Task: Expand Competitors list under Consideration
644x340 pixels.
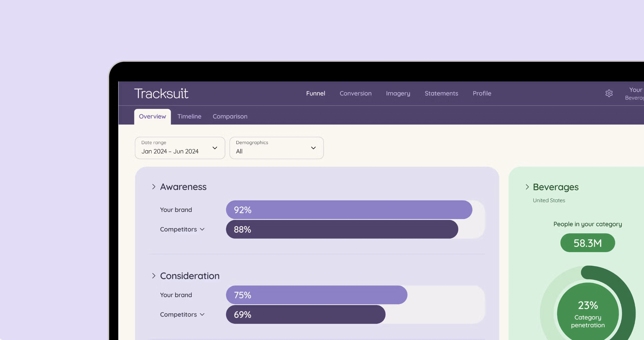Action: 182,314
